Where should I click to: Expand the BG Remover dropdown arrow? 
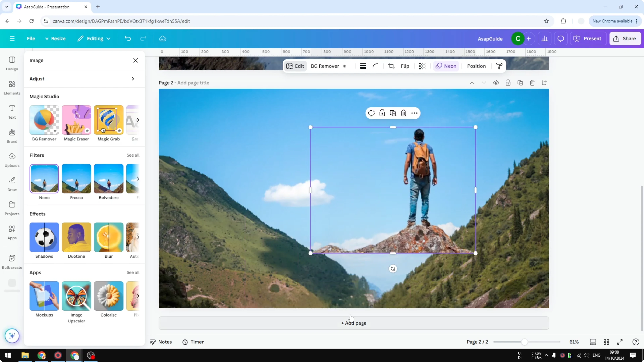[345, 66]
